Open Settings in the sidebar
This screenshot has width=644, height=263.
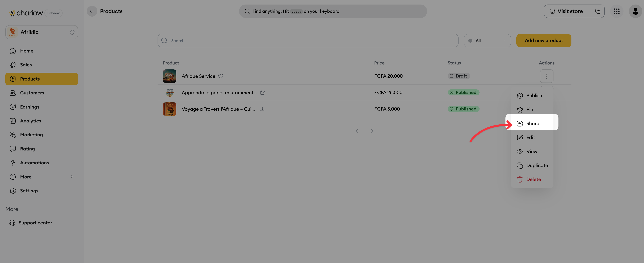[41, 191]
